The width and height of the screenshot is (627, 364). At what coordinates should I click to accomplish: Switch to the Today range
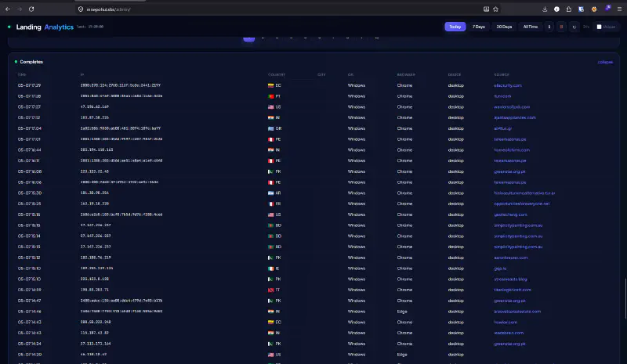pyautogui.click(x=455, y=27)
